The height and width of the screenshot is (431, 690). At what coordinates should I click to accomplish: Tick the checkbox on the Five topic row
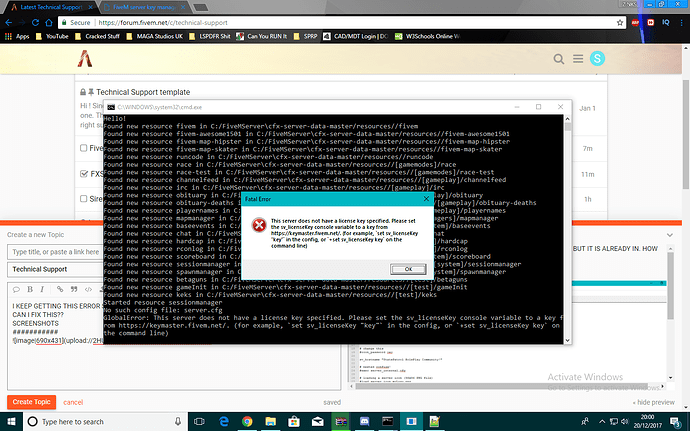(84, 148)
